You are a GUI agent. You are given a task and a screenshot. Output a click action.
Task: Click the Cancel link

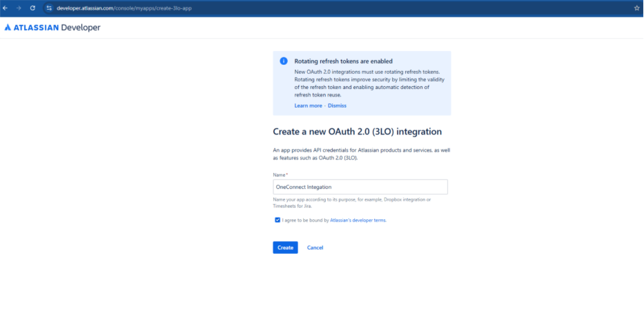click(x=315, y=248)
